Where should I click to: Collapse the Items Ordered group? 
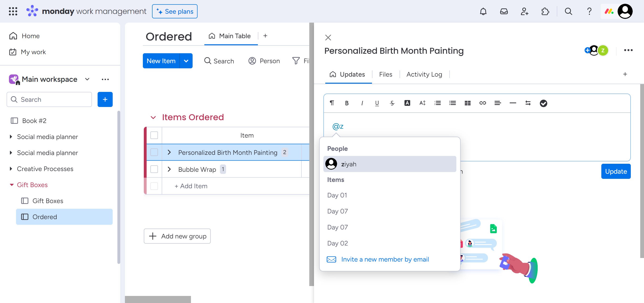[153, 117]
